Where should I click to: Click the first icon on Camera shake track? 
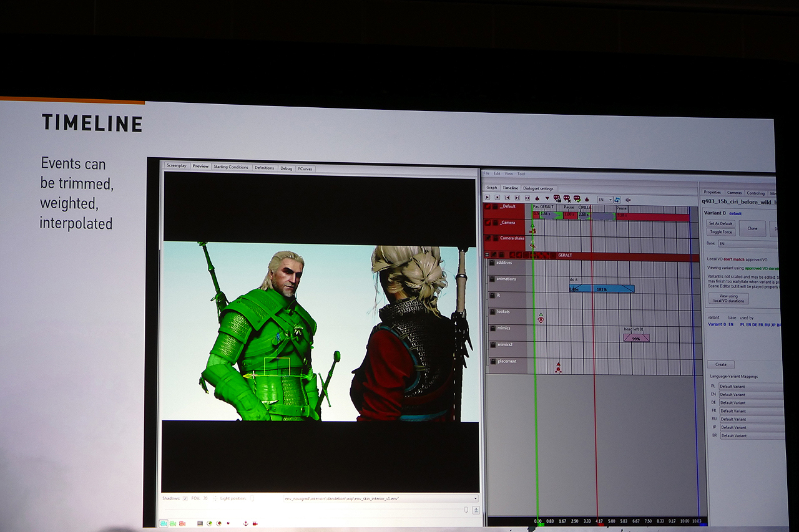coord(488,238)
